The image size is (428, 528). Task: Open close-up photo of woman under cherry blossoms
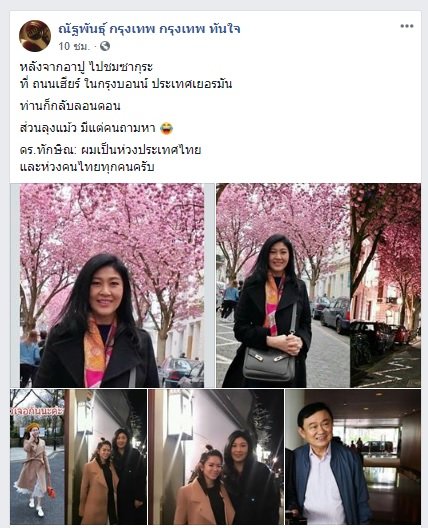click(x=112, y=285)
